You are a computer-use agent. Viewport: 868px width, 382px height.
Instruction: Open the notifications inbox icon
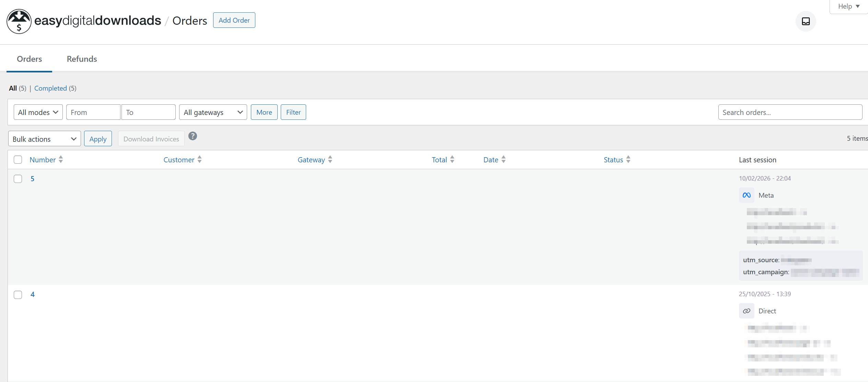click(806, 21)
